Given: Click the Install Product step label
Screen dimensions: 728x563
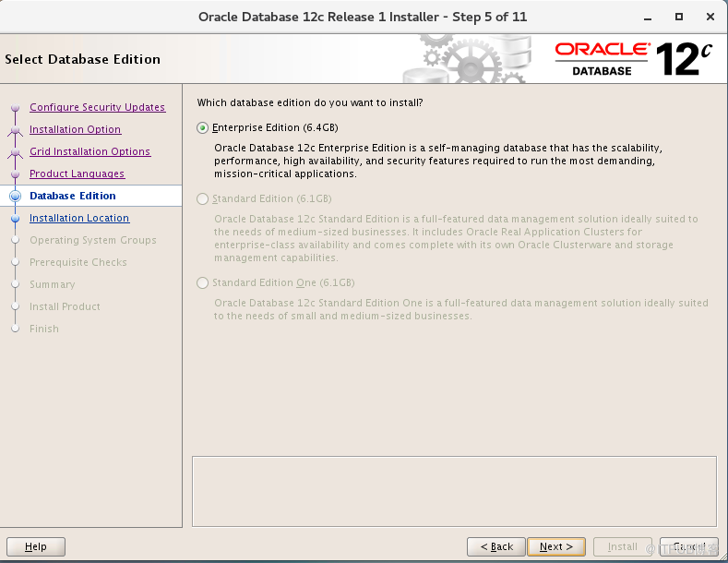Looking at the screenshot, I should (65, 306).
